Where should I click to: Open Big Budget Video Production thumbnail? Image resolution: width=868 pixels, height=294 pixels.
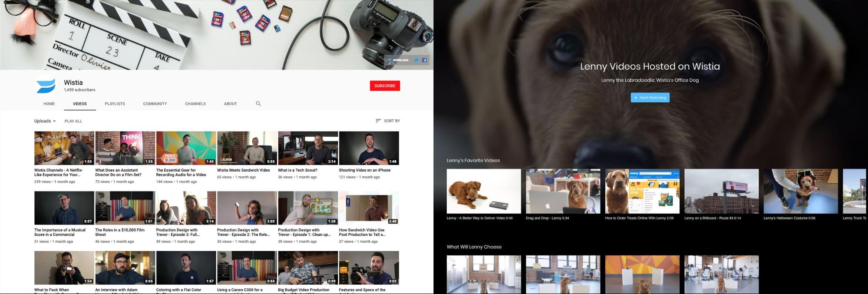coord(308,268)
